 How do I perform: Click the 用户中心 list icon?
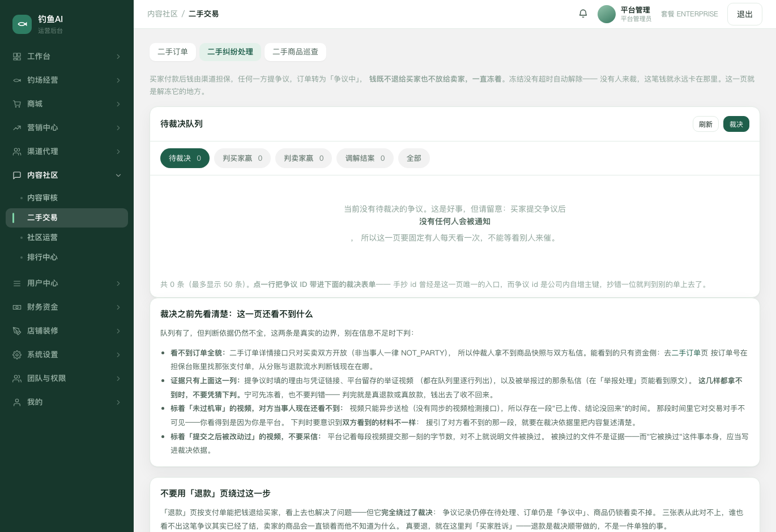pyautogui.click(x=17, y=284)
